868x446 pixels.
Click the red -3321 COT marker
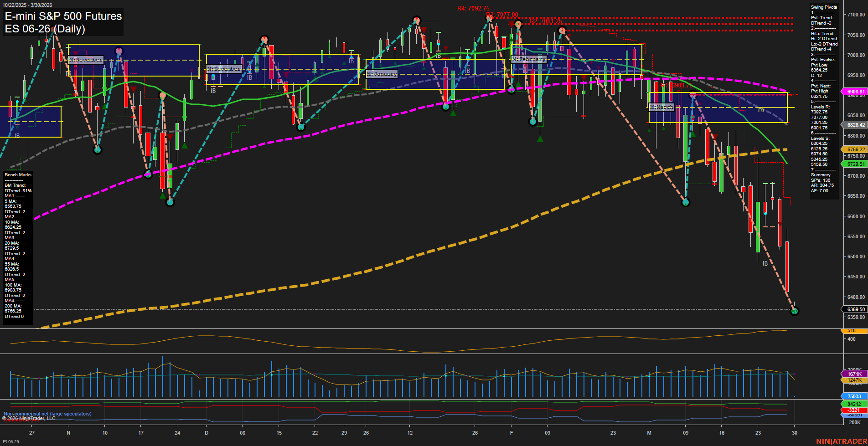tap(854, 410)
